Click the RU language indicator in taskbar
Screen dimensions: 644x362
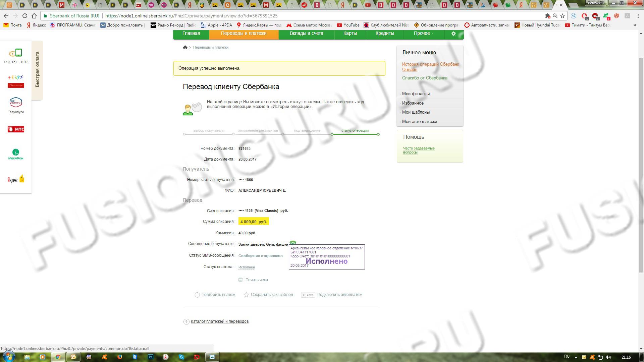(x=567, y=357)
